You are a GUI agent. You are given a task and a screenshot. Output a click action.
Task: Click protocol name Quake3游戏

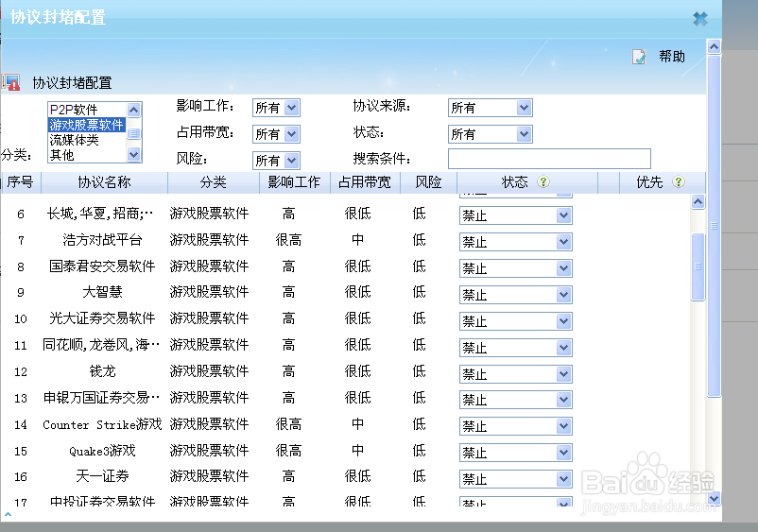102,451
